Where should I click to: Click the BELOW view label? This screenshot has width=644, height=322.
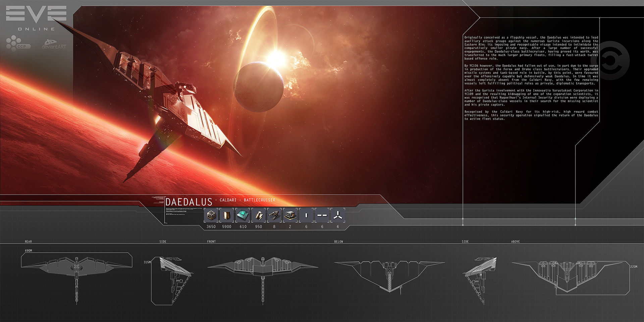(338, 241)
